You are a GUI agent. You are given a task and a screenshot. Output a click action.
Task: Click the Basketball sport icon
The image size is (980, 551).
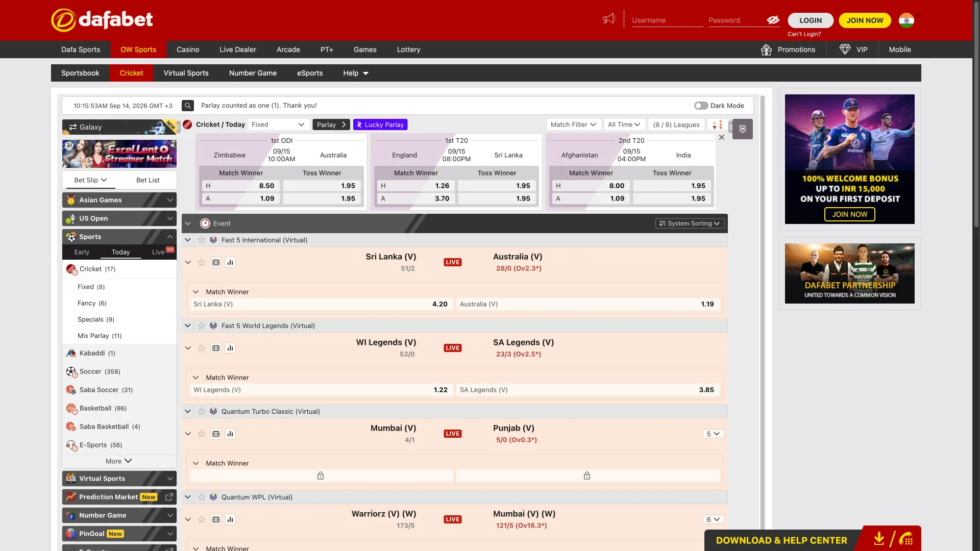pyautogui.click(x=71, y=408)
